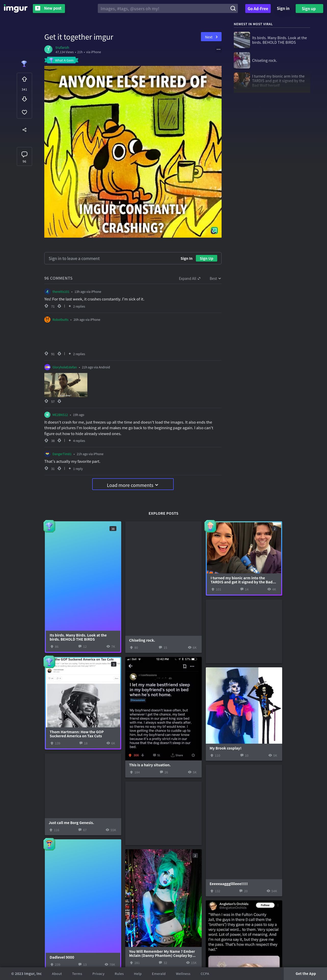Screen dimensions: 327x980
Task: Expand 1 reply under DangerTim81
Action: tap(76, 469)
